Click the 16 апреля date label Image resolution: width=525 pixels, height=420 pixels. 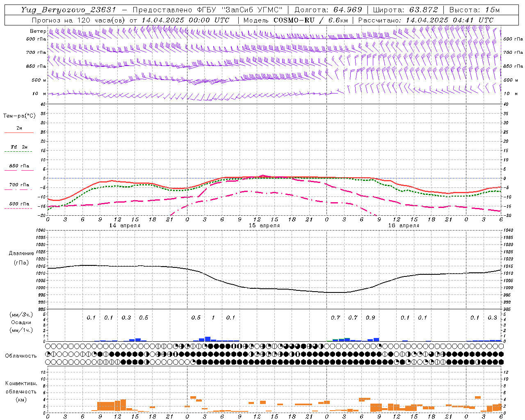click(x=404, y=226)
